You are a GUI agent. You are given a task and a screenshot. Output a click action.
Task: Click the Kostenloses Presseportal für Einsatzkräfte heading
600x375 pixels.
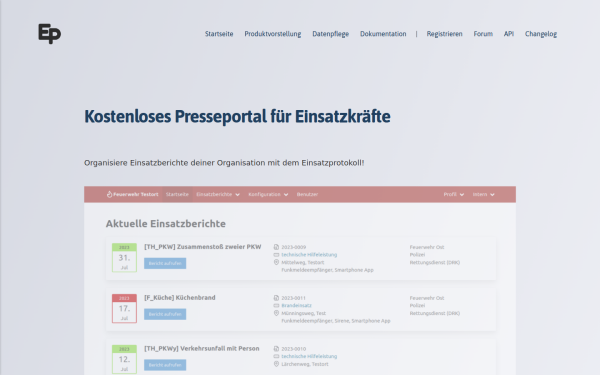(x=237, y=116)
